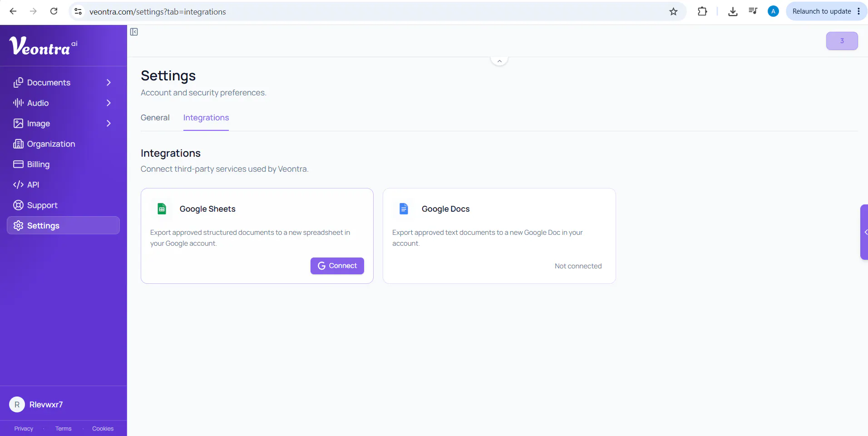
Task: Open Billing via its card icon
Action: pyautogui.click(x=18, y=164)
